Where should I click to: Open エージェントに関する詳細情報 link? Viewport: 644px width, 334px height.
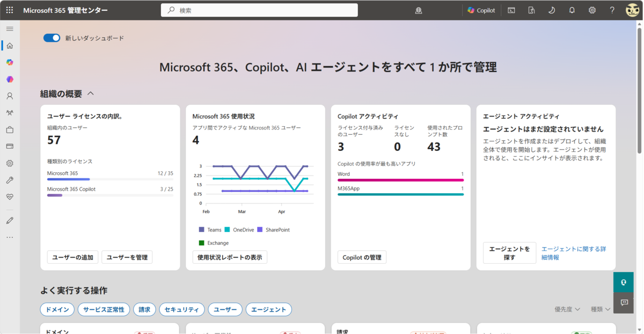(574, 253)
